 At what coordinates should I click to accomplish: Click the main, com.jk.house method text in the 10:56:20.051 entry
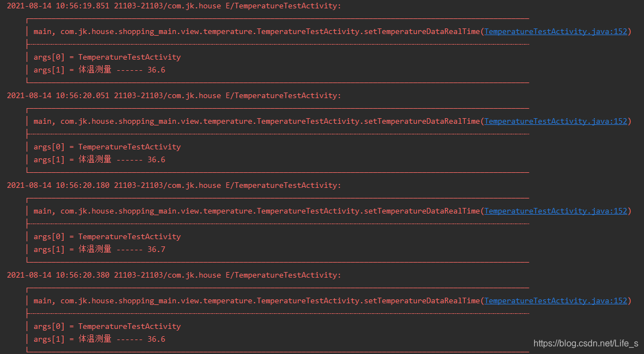257,122
